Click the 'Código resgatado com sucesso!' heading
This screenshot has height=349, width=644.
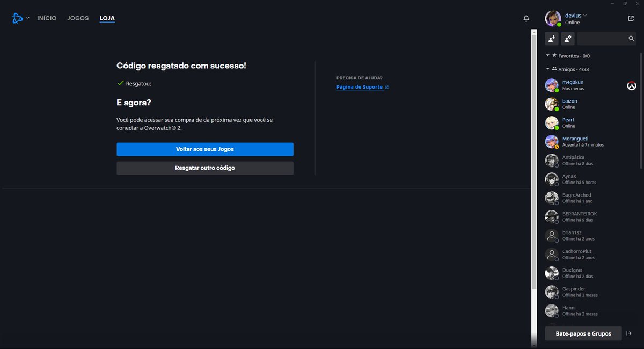click(x=181, y=66)
